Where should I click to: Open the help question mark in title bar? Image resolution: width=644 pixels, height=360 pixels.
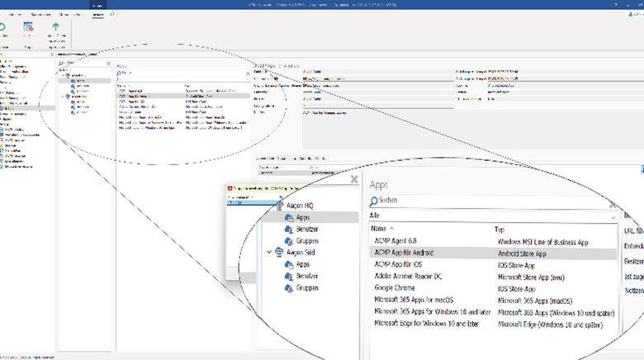pyautogui.click(x=615, y=4)
